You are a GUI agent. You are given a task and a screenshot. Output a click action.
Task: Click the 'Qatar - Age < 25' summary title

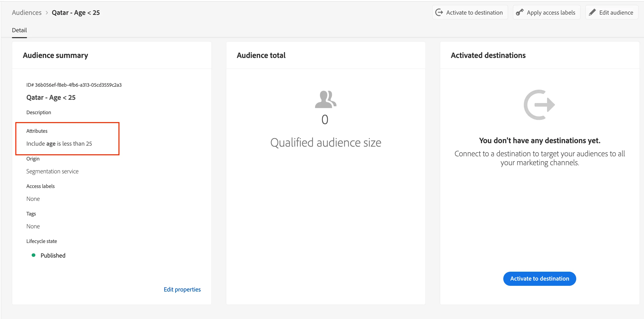51,97
